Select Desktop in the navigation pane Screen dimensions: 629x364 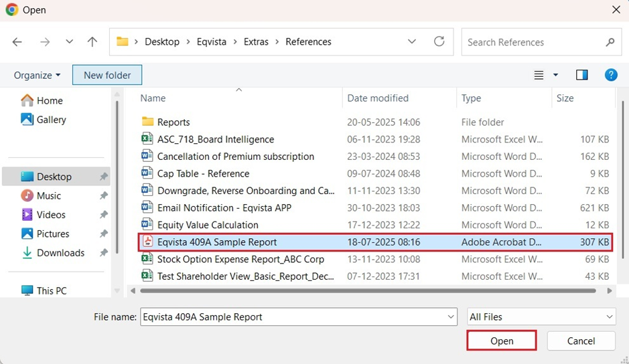click(56, 177)
